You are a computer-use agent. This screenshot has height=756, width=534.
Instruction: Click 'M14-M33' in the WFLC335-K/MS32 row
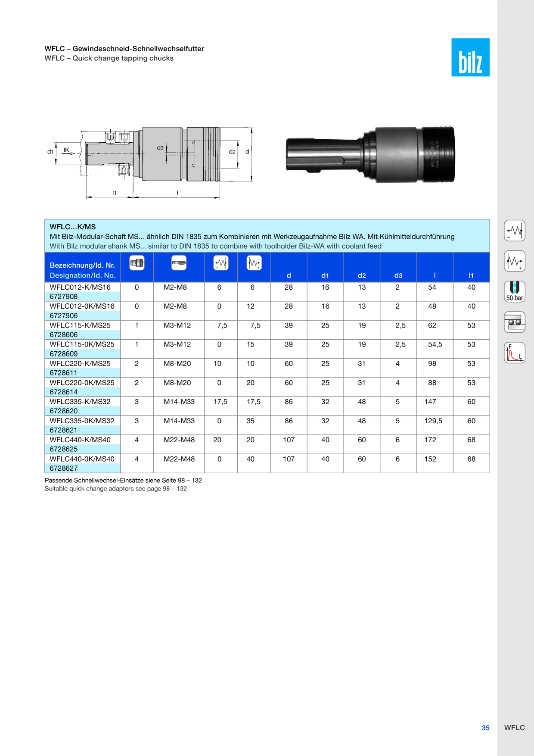click(x=179, y=402)
